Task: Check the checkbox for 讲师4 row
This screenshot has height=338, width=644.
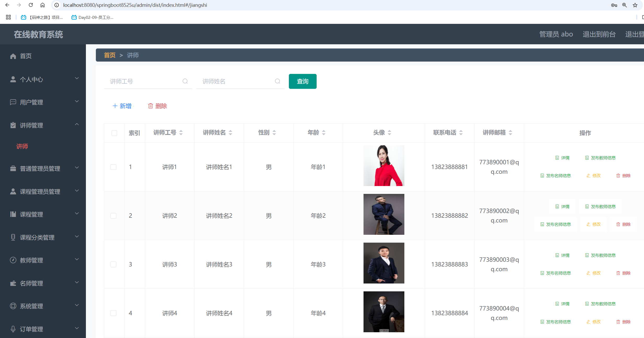Action: click(113, 313)
